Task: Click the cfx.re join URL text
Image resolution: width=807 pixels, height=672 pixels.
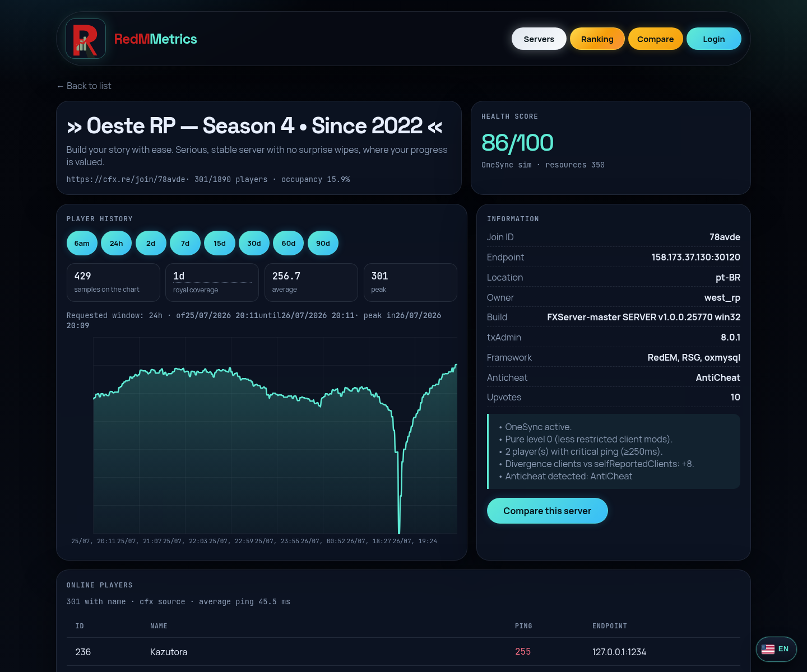Action: coord(126,179)
